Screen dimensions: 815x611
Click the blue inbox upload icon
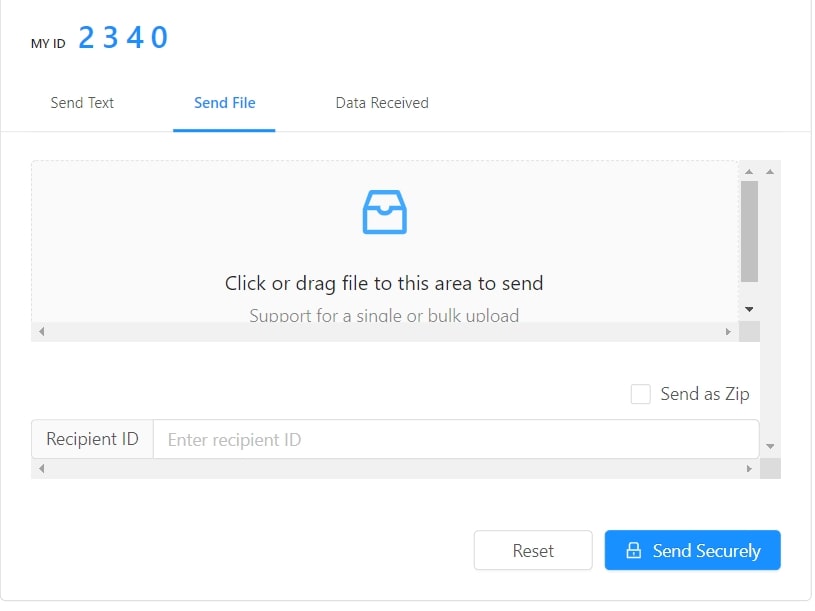coord(384,212)
